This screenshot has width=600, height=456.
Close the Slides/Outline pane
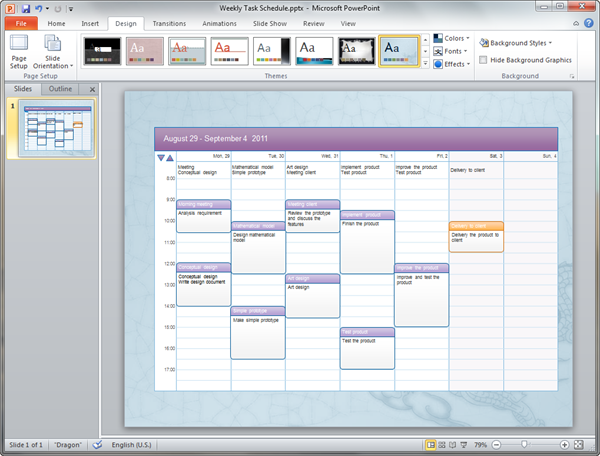[x=92, y=90]
